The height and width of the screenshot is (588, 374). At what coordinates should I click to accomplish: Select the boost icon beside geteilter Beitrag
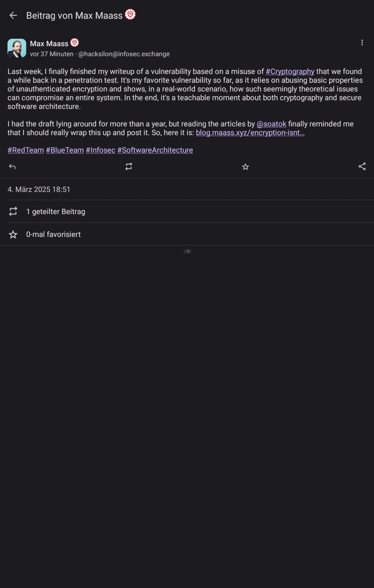pos(13,211)
